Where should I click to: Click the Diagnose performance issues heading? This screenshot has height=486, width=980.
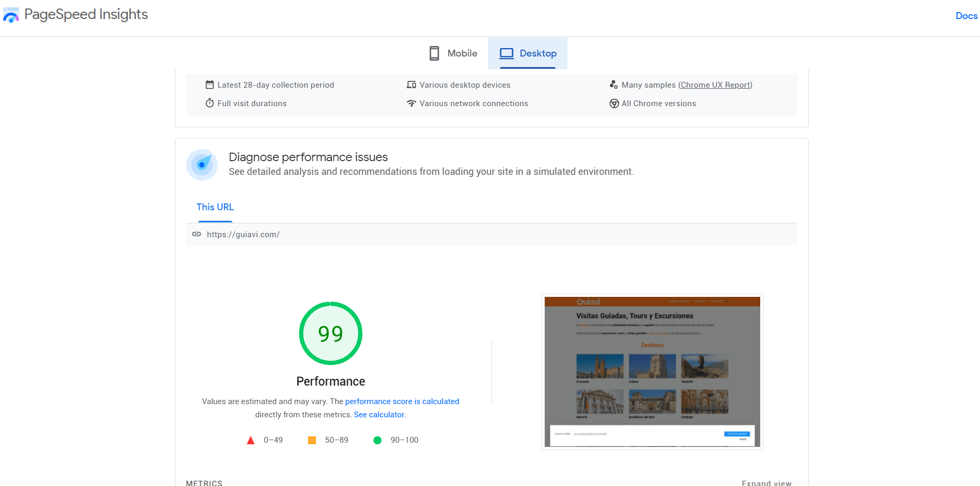(x=308, y=157)
